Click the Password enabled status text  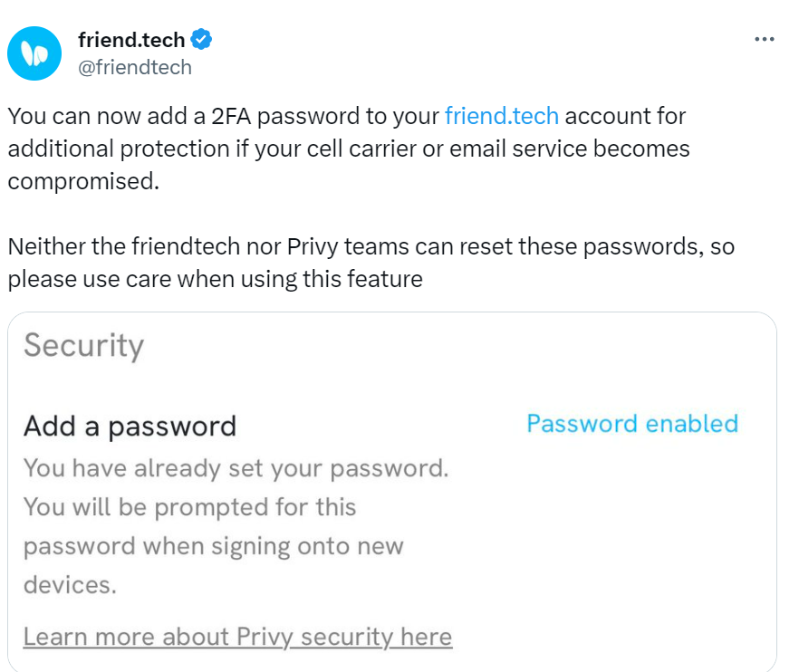(632, 424)
